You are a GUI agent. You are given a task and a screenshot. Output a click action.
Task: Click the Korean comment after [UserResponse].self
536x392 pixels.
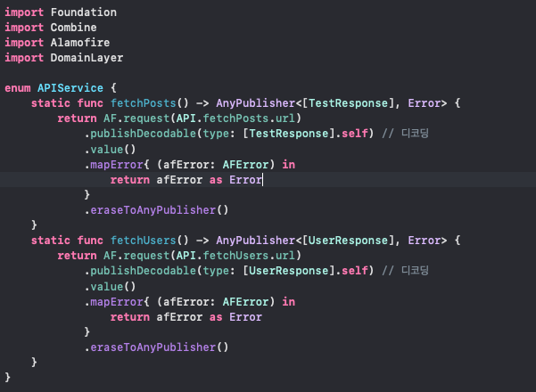point(405,271)
